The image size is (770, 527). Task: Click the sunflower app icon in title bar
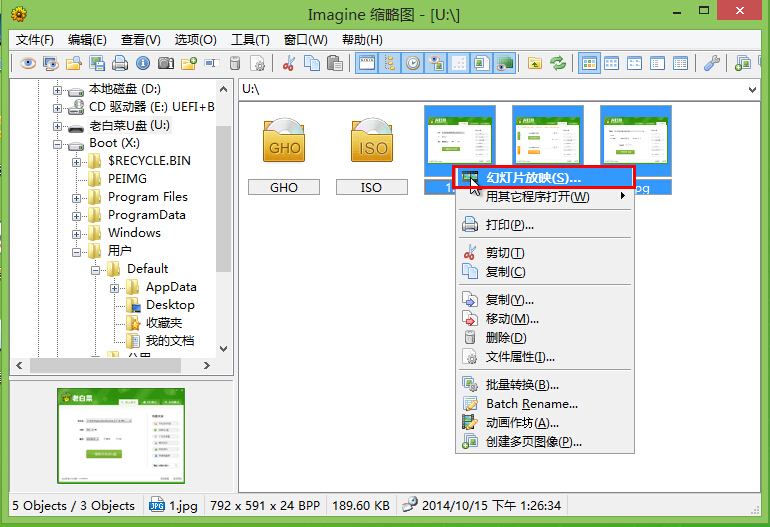pos(19,14)
